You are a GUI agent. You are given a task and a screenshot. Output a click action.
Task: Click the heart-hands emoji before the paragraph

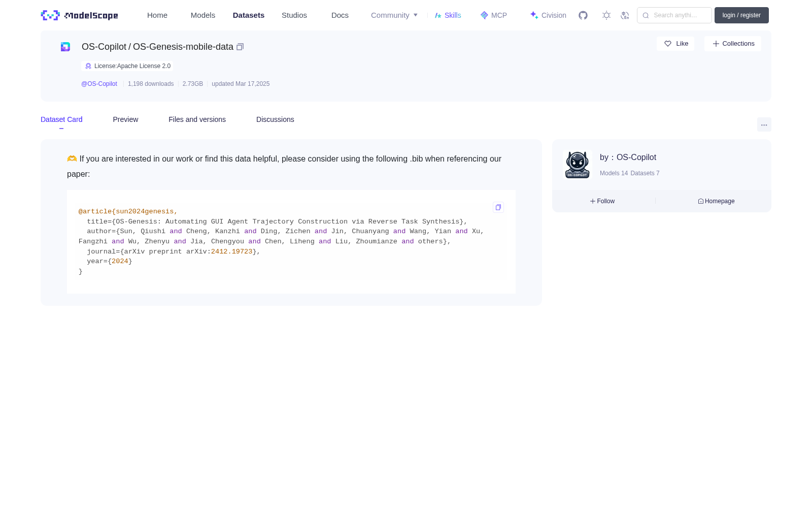(72, 158)
